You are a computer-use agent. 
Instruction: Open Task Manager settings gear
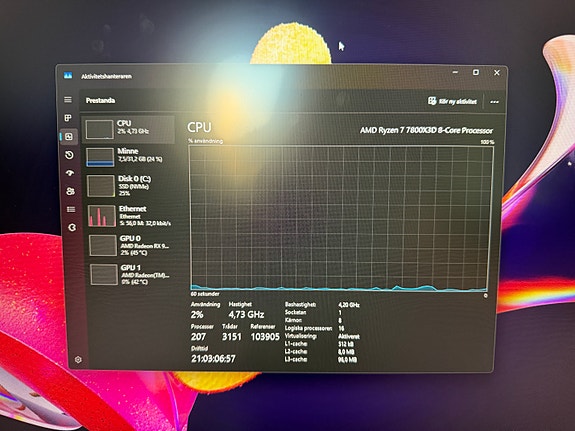tap(78, 359)
